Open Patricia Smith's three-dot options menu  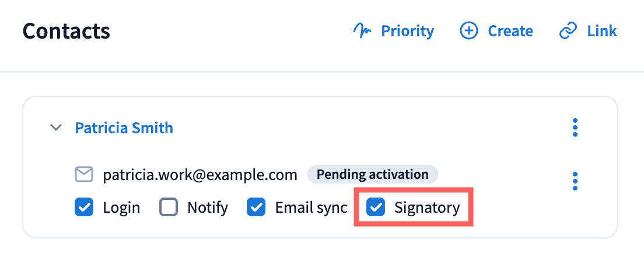(x=575, y=127)
